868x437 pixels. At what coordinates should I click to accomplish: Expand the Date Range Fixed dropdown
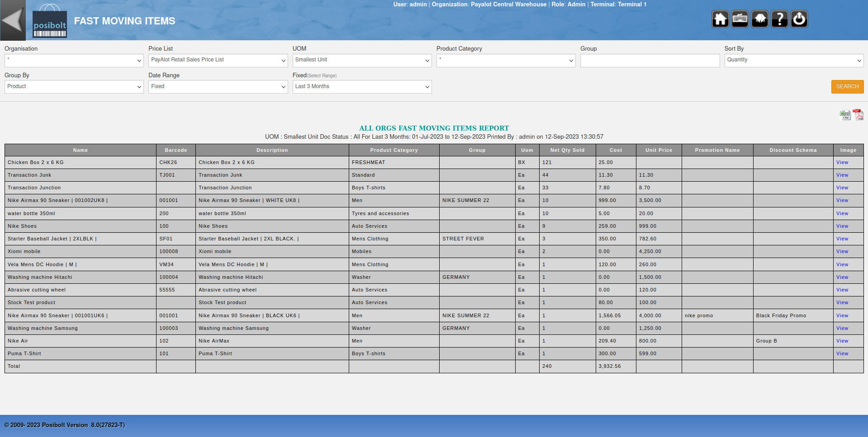coord(218,87)
